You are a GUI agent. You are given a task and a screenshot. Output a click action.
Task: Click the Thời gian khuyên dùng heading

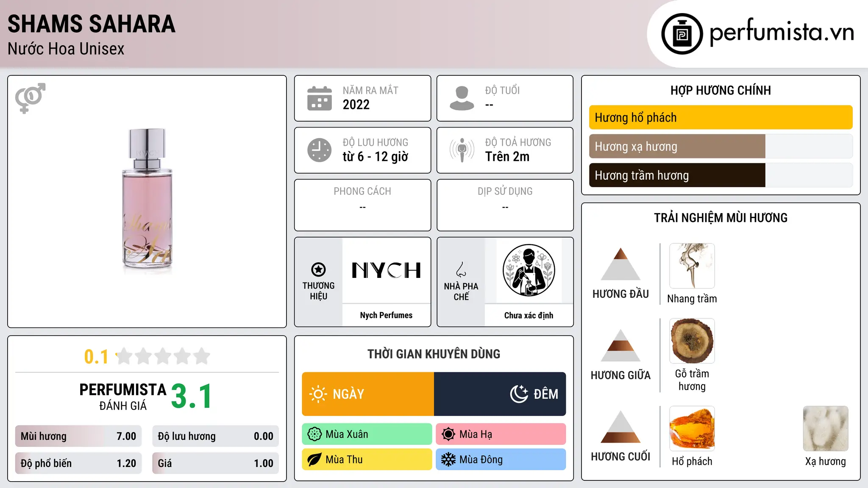[434, 354]
